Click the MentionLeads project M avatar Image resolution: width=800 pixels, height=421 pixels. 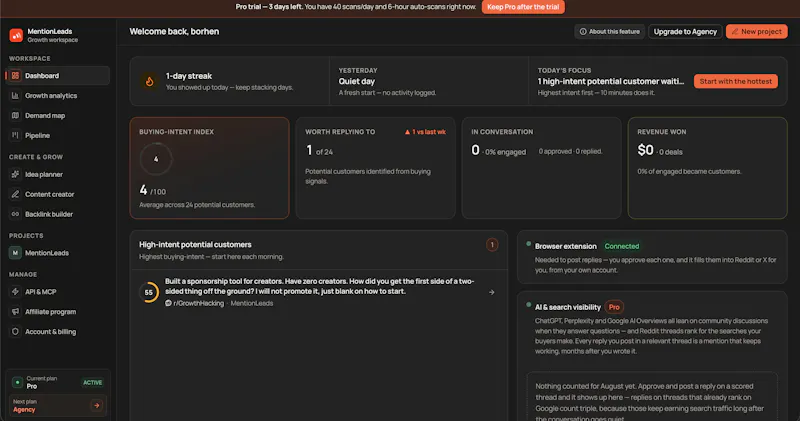[15, 253]
